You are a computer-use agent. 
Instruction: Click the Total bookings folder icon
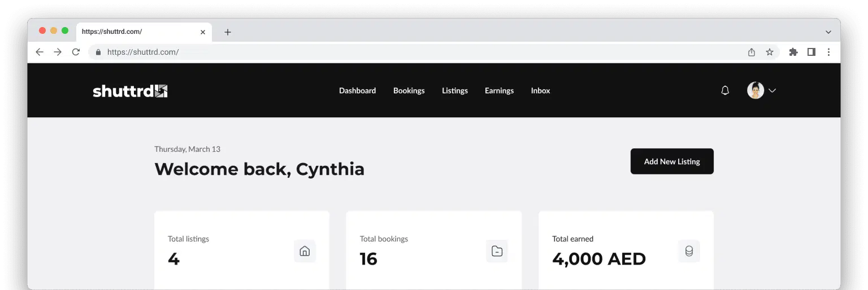tap(497, 251)
